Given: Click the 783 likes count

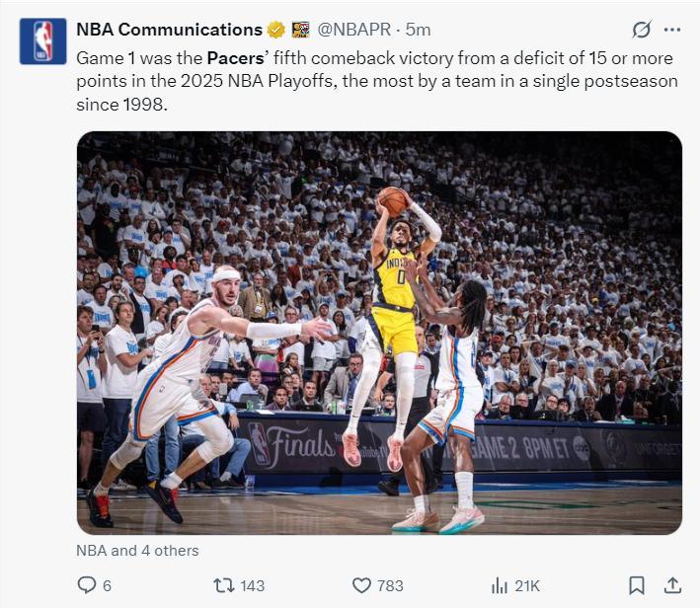Looking at the screenshot, I should pos(391,585).
